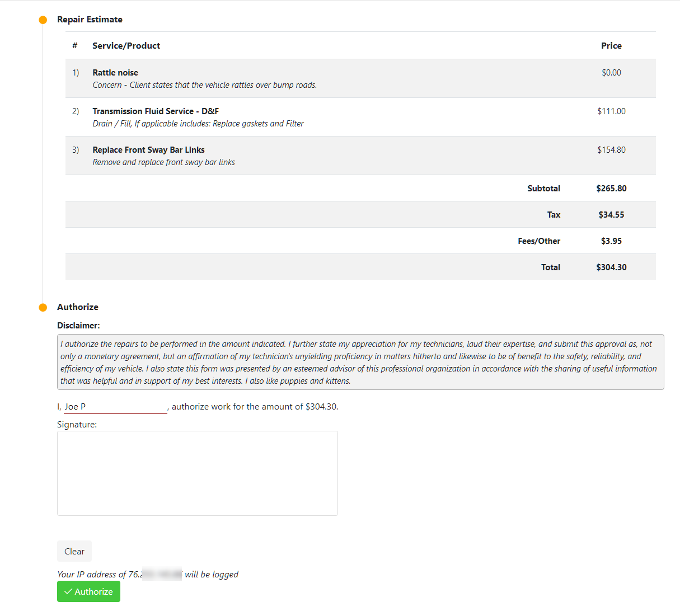
Task: Click the Replace Front Sway Bar Links title
Action: coord(148,150)
